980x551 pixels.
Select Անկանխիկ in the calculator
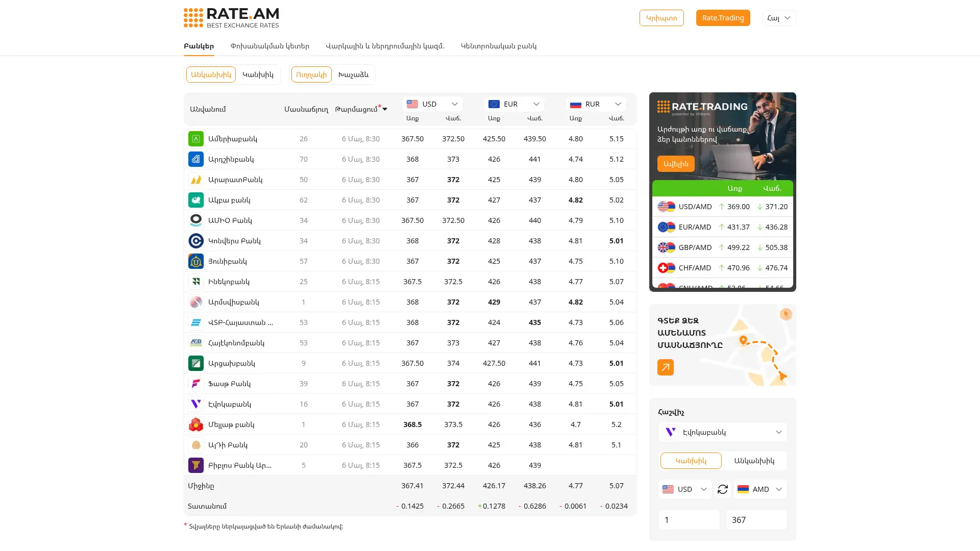coord(754,461)
